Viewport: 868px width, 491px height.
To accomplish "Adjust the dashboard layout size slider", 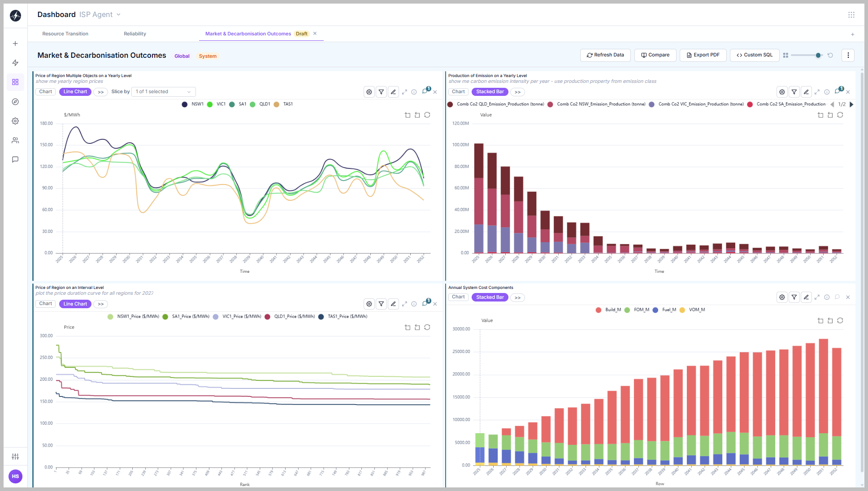I will 806,55.
